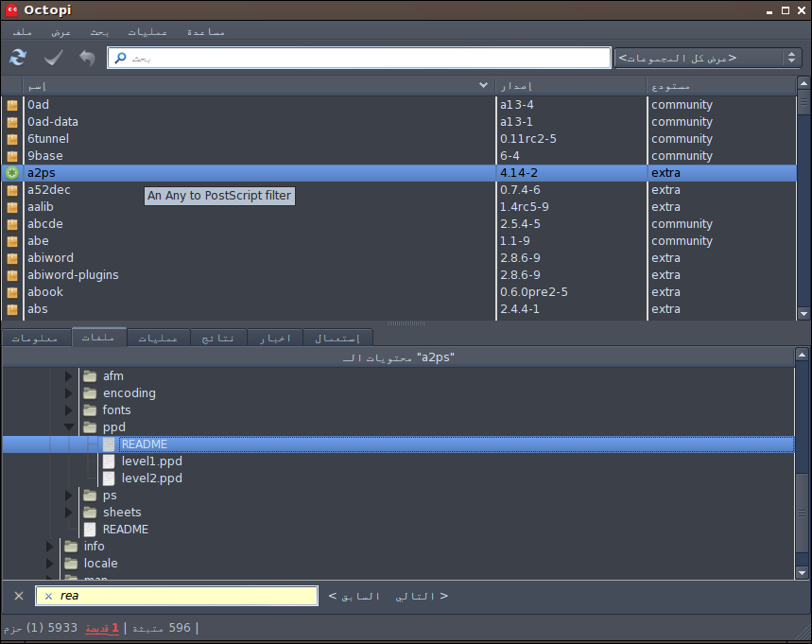Click the sheets folder icon
The image size is (812, 644).
coord(90,513)
